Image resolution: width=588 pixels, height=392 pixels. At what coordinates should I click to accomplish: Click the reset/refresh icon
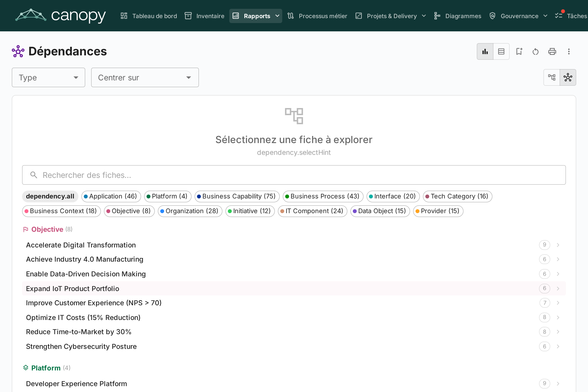click(536, 51)
